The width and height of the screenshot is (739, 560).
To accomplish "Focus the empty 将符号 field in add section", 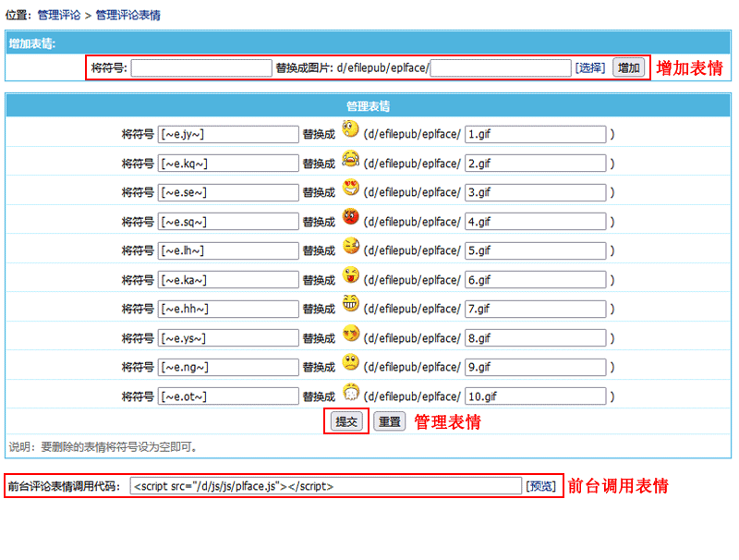I will 200,67.
